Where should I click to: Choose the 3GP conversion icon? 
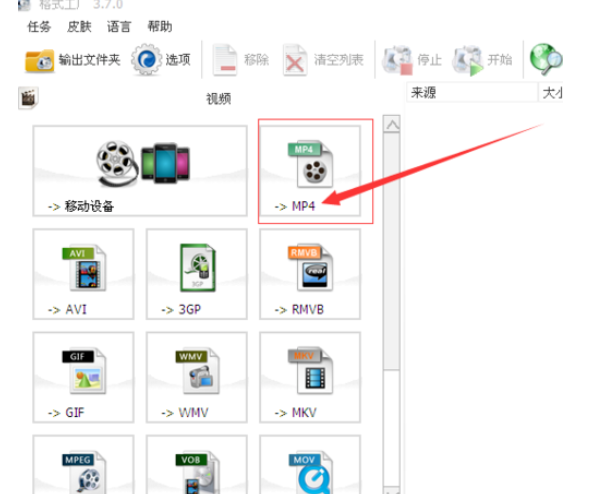click(198, 268)
